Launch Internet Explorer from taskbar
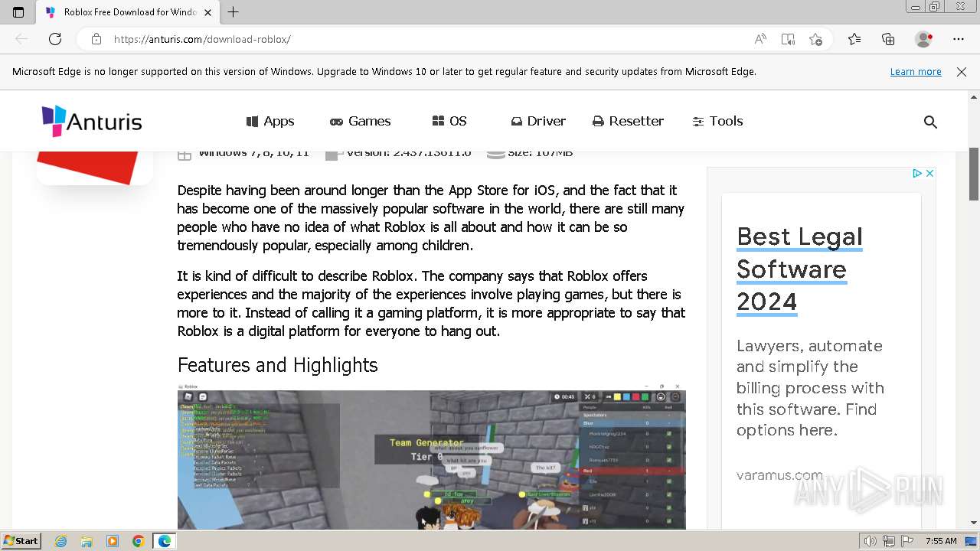Viewport: 980px width, 551px height. coord(60,541)
